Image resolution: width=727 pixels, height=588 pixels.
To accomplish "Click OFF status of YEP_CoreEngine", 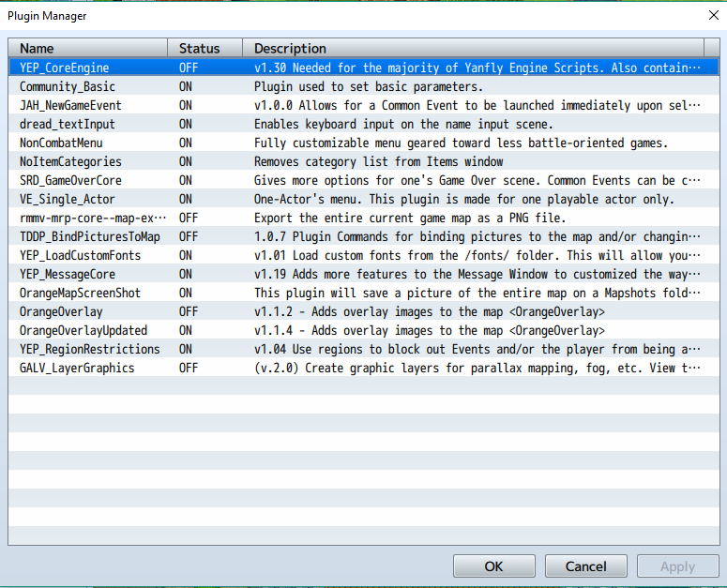I will 189,68.
